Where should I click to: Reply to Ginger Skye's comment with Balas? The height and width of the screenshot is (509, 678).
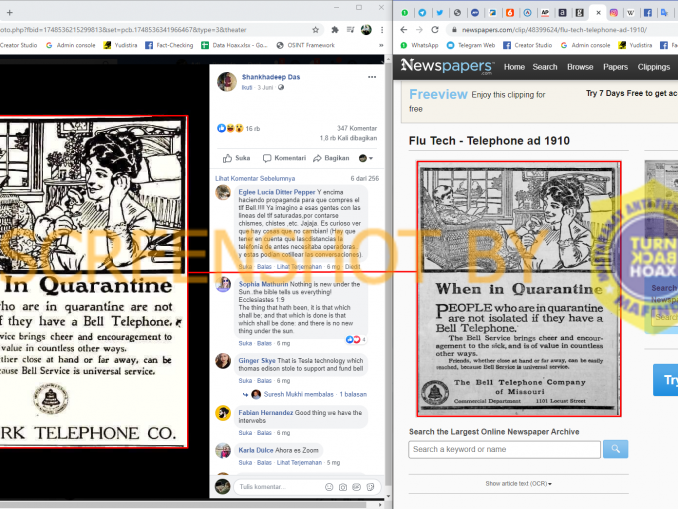(x=264, y=381)
